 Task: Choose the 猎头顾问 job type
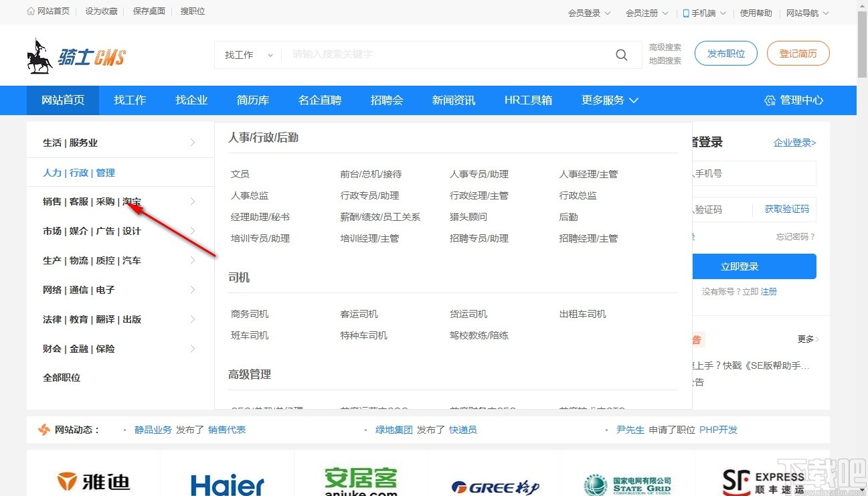[x=468, y=217]
